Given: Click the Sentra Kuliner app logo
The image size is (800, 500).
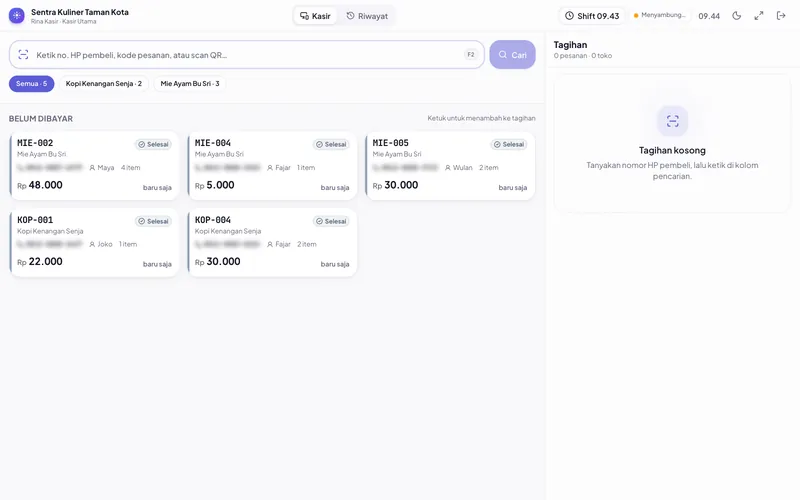Looking at the screenshot, I should 17,16.
